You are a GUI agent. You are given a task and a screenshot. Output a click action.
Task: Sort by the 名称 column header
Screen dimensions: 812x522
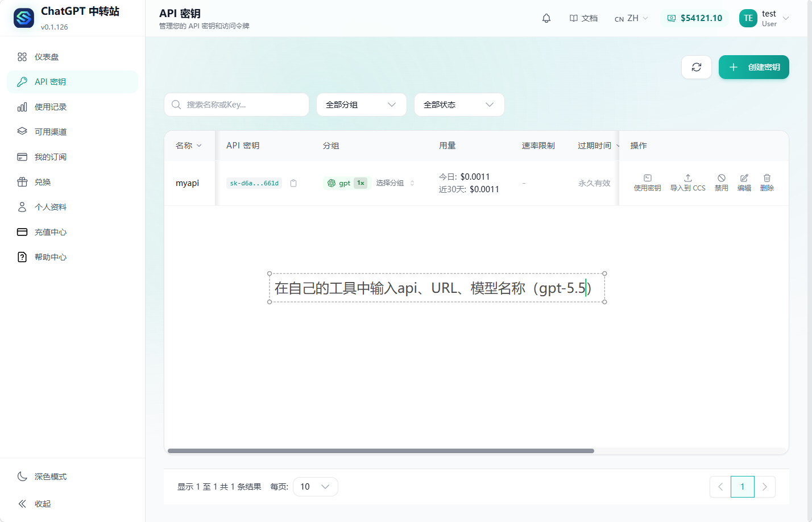[189, 146]
